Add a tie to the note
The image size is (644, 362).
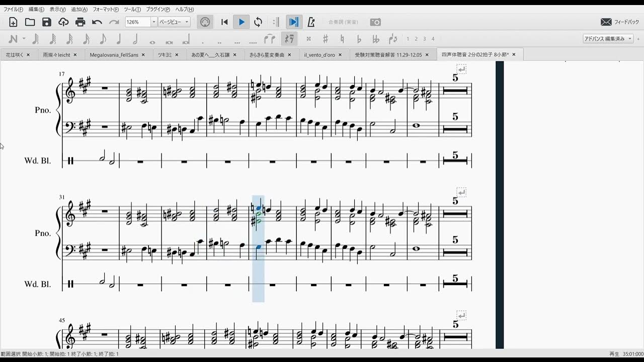click(x=270, y=39)
